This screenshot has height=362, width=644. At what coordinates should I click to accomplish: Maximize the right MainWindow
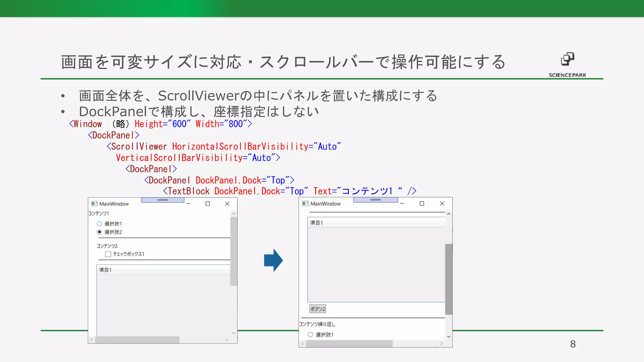click(422, 204)
